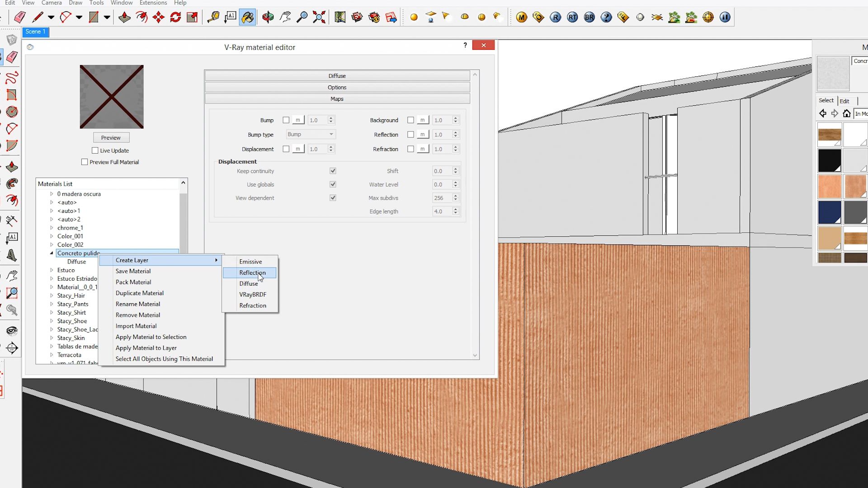Open the Line tool dropdown arrow
The width and height of the screenshot is (868, 488).
click(51, 17)
